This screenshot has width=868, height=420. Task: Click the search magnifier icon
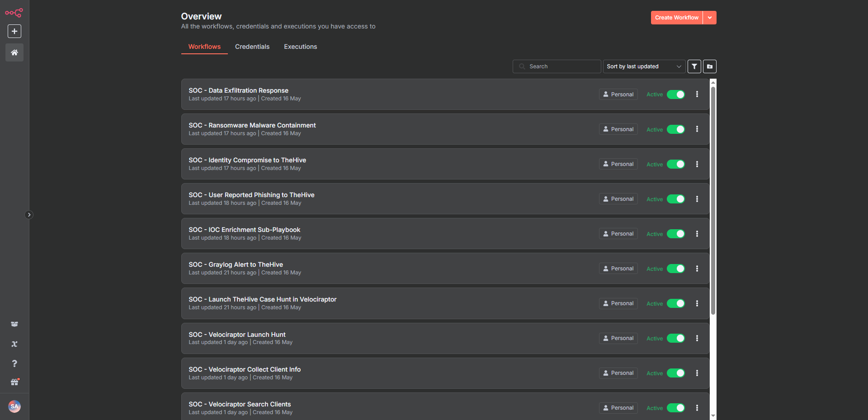(522, 66)
